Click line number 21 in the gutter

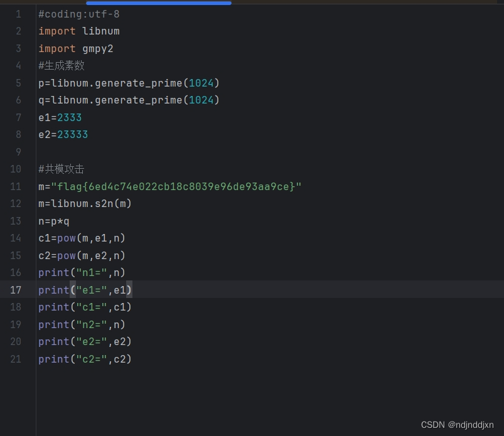click(x=18, y=358)
